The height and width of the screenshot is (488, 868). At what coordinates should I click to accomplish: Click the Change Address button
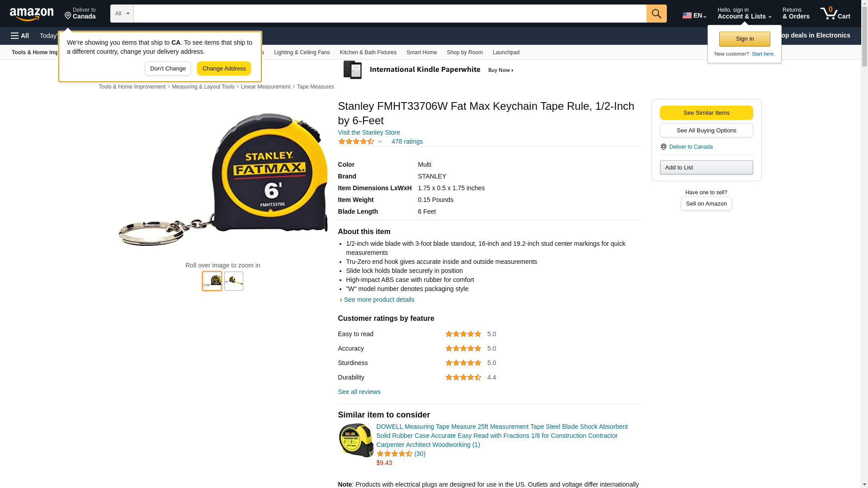pos(224,69)
